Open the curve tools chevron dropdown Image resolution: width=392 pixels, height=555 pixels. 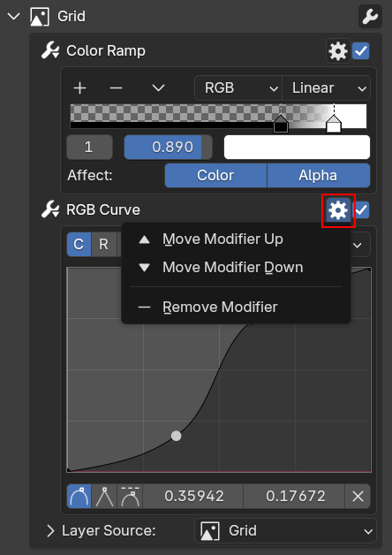click(358, 245)
